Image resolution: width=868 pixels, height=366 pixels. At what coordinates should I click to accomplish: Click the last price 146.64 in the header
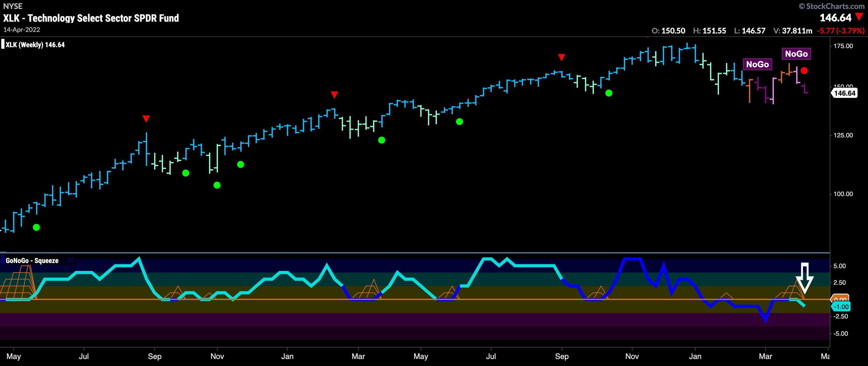click(835, 18)
